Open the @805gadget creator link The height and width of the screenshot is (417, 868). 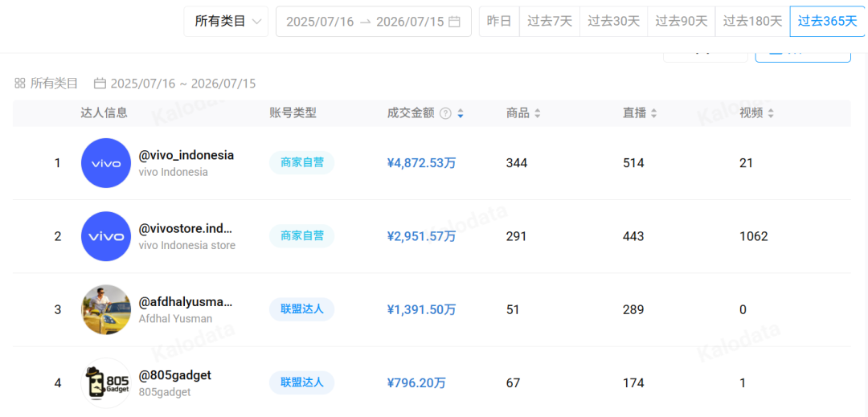[x=175, y=375]
